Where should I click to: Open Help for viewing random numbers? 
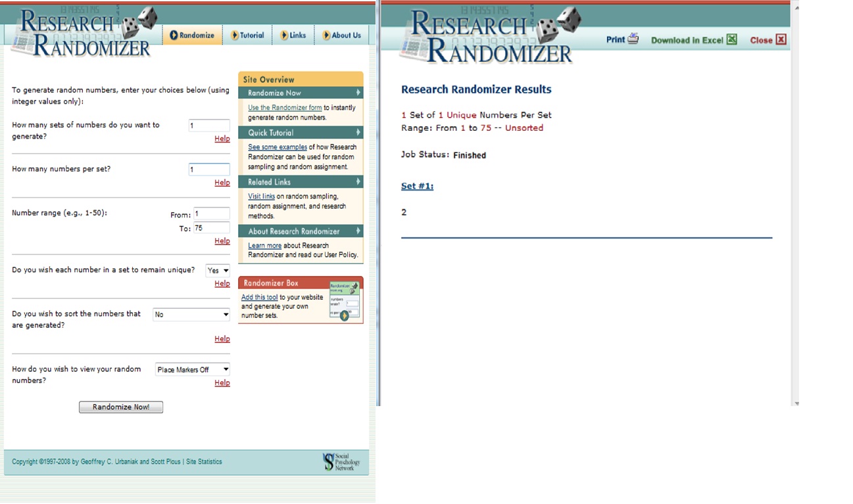222,382
